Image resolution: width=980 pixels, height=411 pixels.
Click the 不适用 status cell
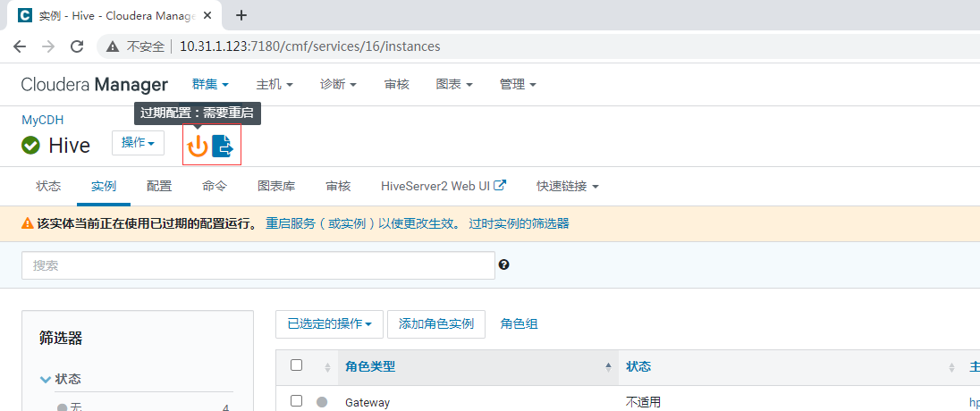pos(643,402)
